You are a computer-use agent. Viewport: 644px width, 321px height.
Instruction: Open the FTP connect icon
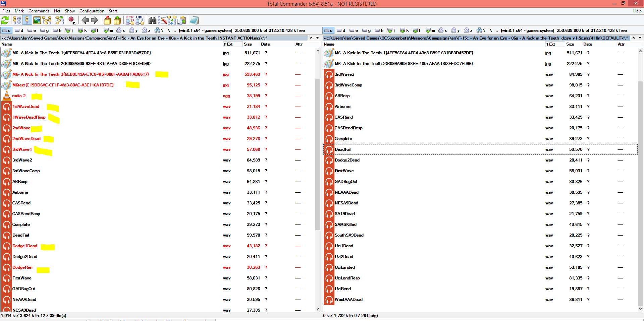[130, 20]
